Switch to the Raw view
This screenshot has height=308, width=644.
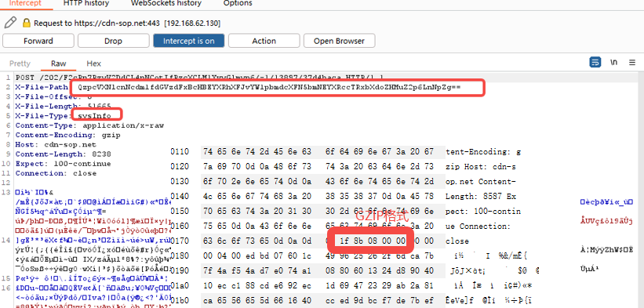(x=58, y=63)
